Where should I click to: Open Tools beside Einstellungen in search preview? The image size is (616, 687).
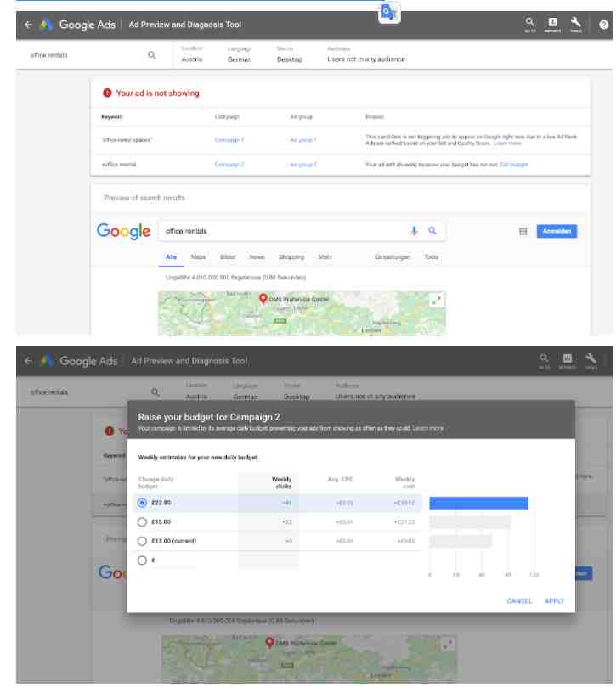pyautogui.click(x=432, y=257)
